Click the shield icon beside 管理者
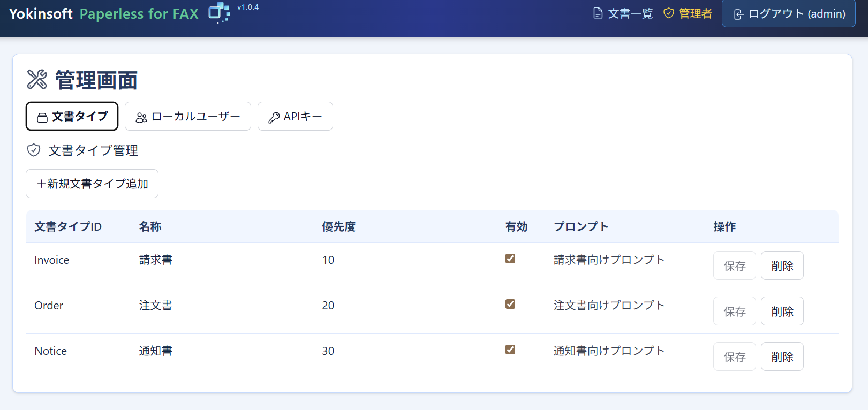The height and width of the screenshot is (410, 868). [x=668, y=13]
